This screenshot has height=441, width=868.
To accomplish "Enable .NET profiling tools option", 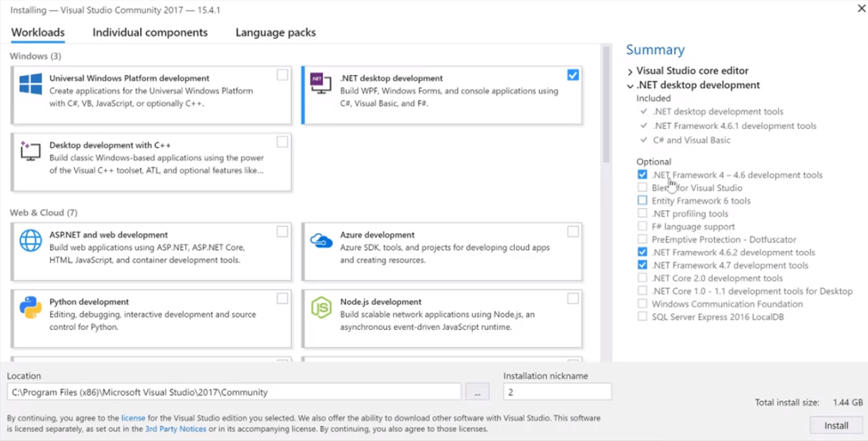I will [642, 213].
